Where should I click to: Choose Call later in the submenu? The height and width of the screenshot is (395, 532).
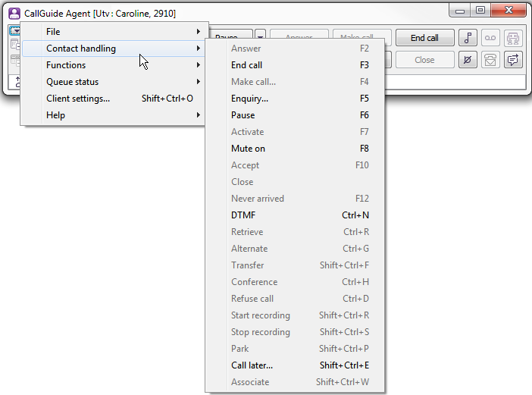(252, 365)
